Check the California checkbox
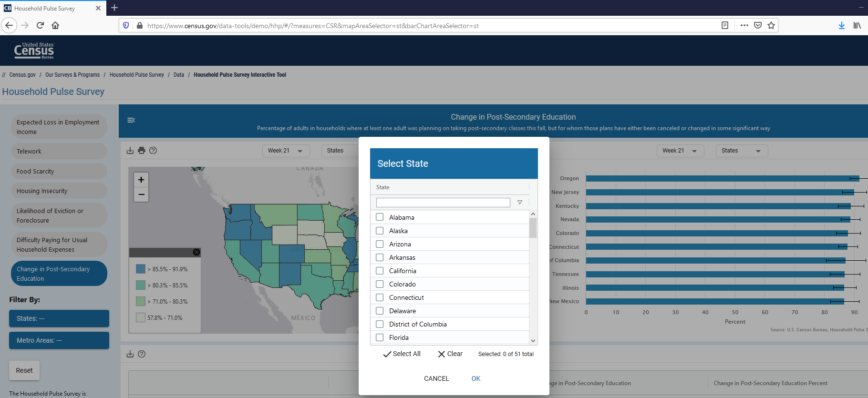Screen dimensions: 868x398 (380, 271)
